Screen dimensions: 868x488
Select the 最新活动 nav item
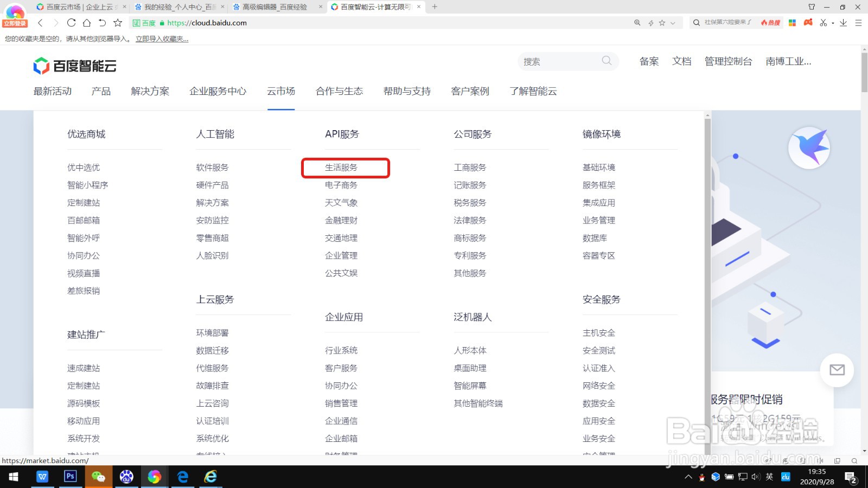(x=53, y=91)
